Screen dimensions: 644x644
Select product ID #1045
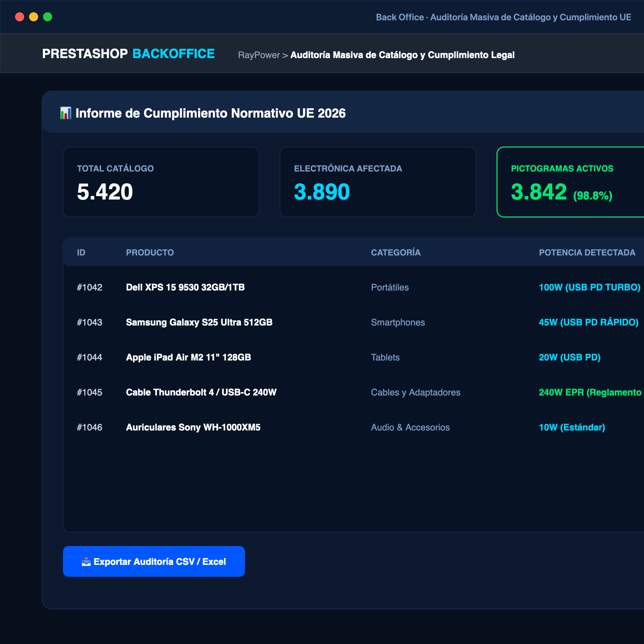(x=89, y=392)
